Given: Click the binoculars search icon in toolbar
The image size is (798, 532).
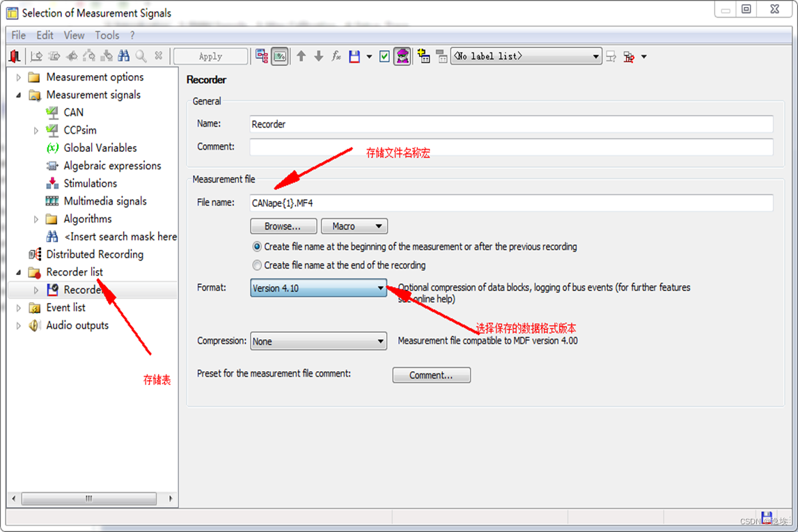Looking at the screenshot, I should point(124,56).
